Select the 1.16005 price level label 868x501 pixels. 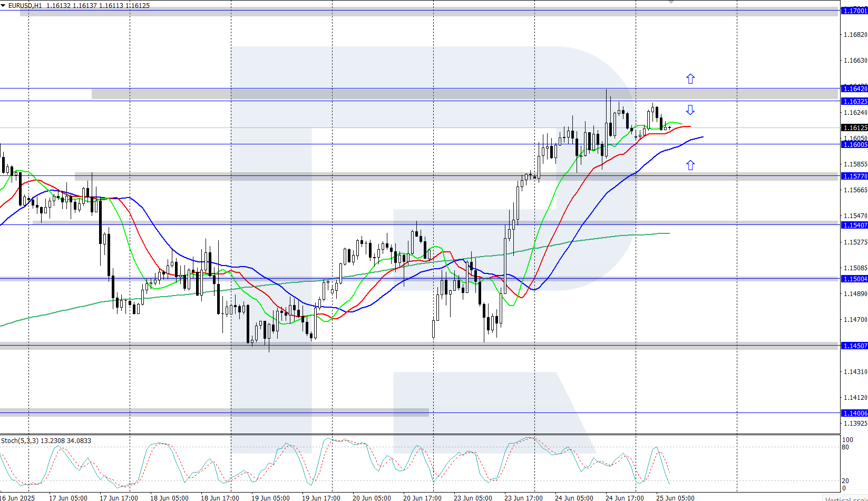[854, 144]
